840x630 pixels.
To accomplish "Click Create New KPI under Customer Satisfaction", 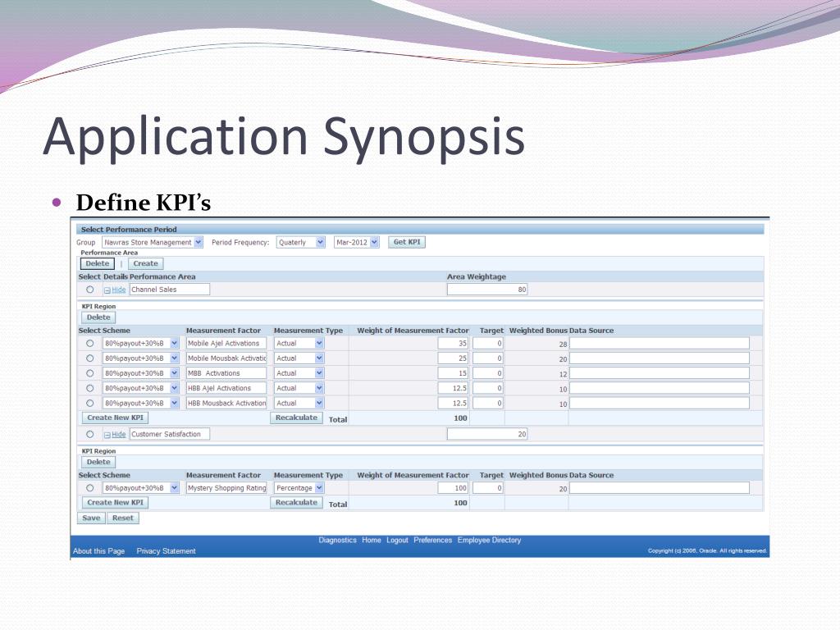I will (115, 503).
